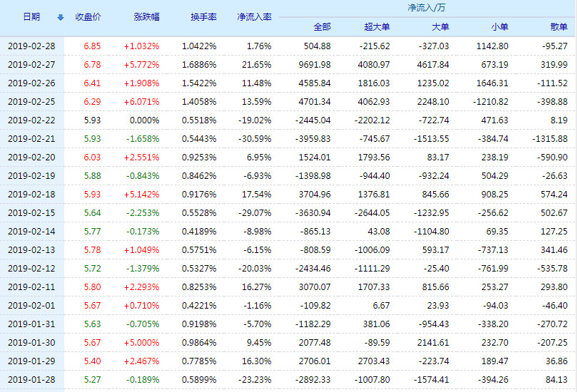Viewport: 578px width, 392px height.
Task: Select the 2019-01-28 date row
Action: coord(31,380)
